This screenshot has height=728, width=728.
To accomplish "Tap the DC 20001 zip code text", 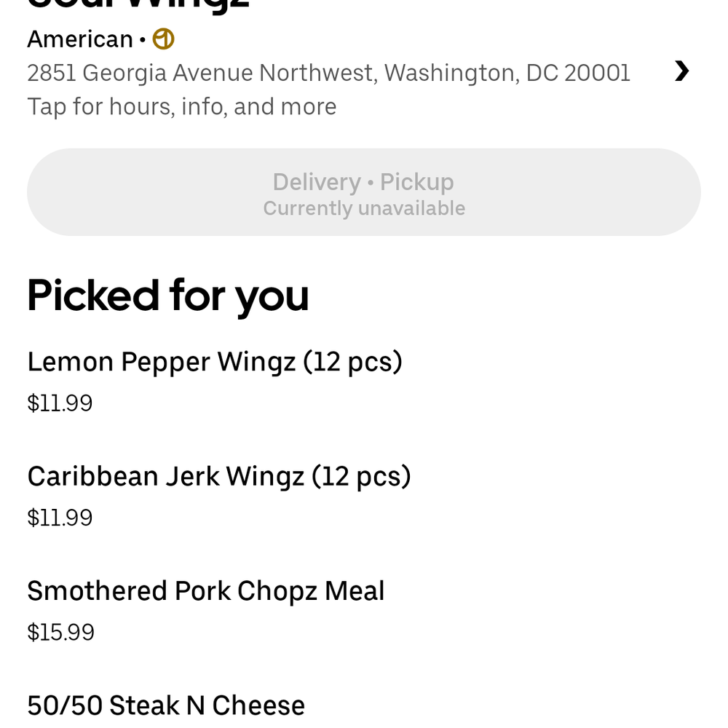I will pyautogui.click(x=578, y=73).
